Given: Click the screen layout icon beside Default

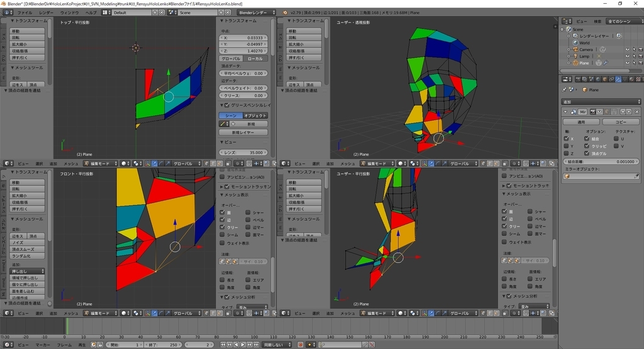Looking at the screenshot, I should [x=106, y=13].
